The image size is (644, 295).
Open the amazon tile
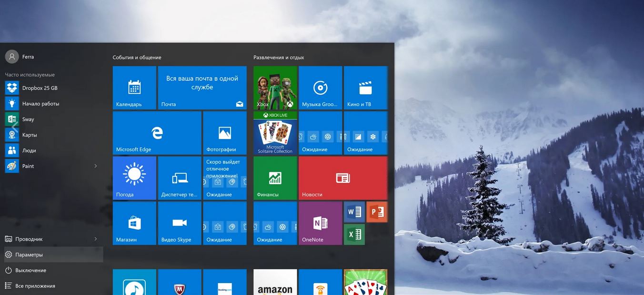275,282
